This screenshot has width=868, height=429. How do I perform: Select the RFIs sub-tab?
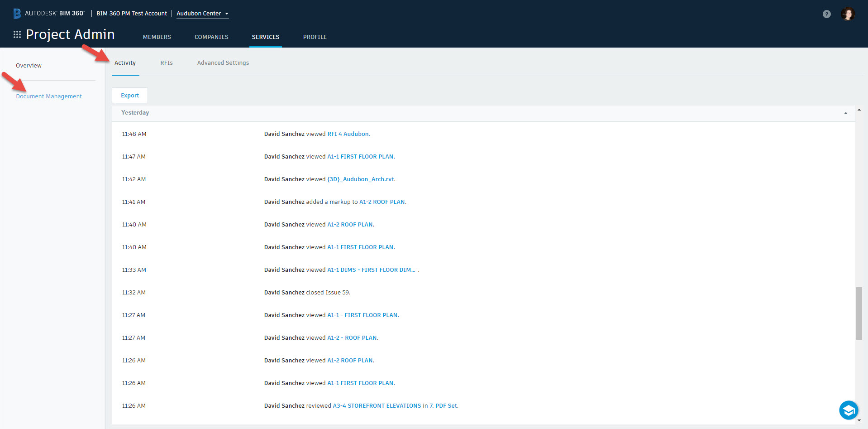tap(166, 63)
